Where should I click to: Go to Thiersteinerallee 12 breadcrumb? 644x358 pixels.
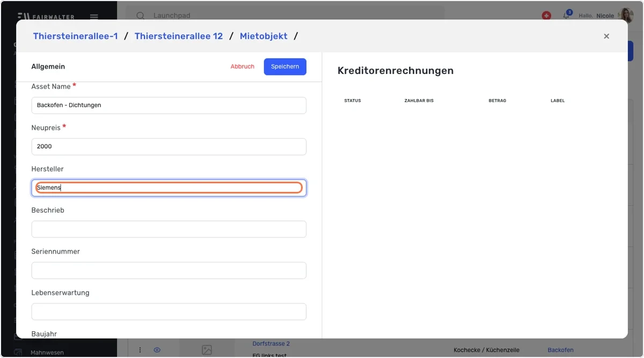(179, 36)
